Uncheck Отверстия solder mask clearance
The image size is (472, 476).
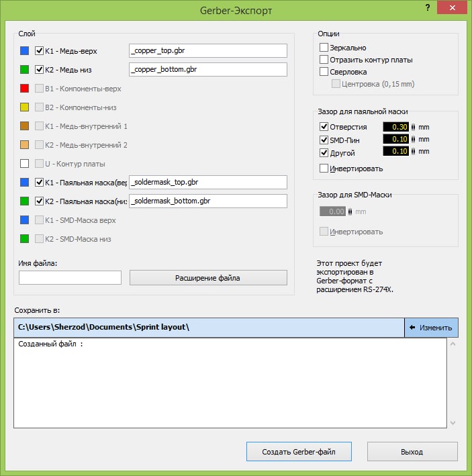[324, 126]
